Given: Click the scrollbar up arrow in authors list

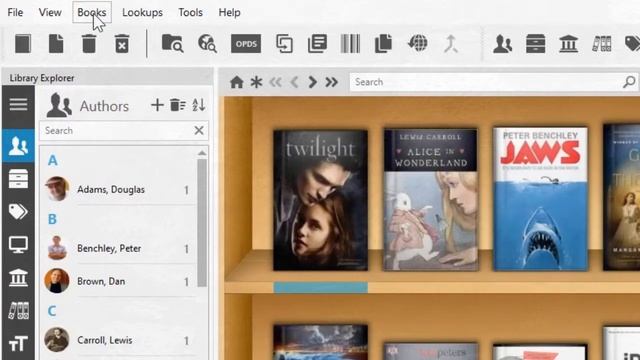Looking at the screenshot, I should (x=202, y=153).
